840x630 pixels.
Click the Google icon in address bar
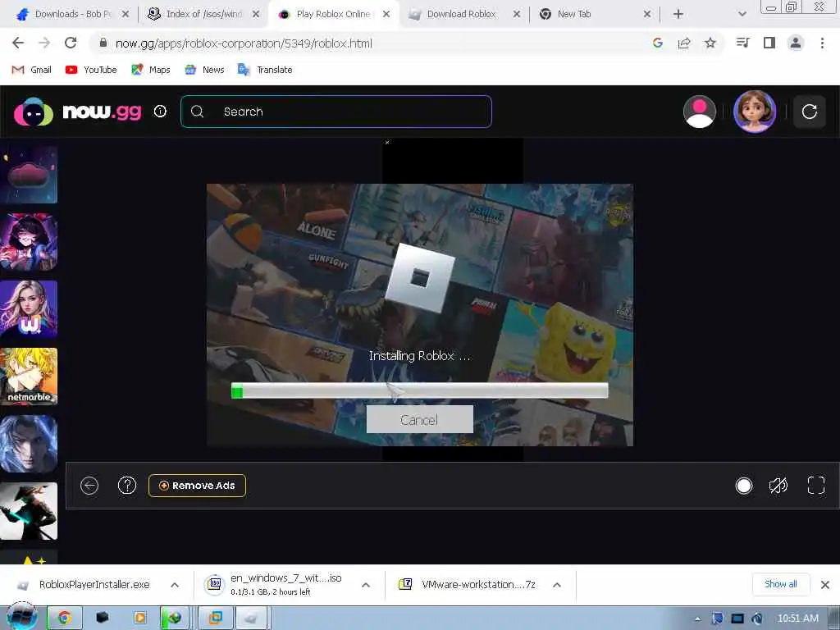point(658,43)
